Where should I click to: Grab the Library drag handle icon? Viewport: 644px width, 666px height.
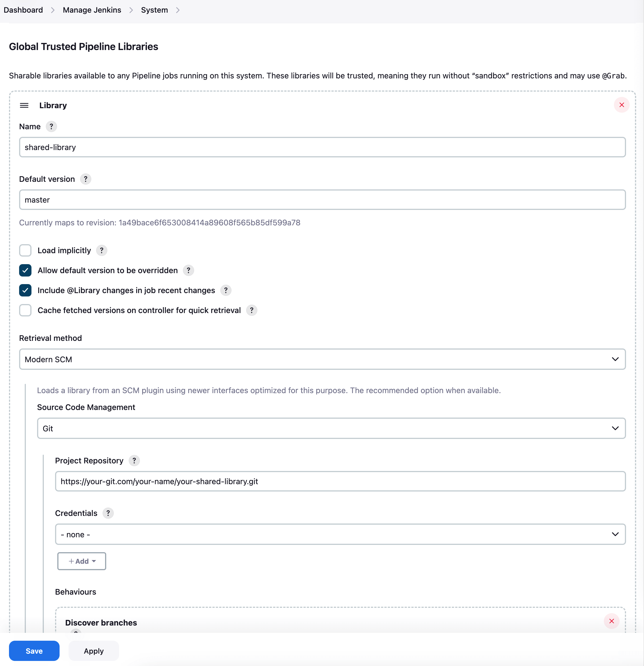tap(24, 105)
